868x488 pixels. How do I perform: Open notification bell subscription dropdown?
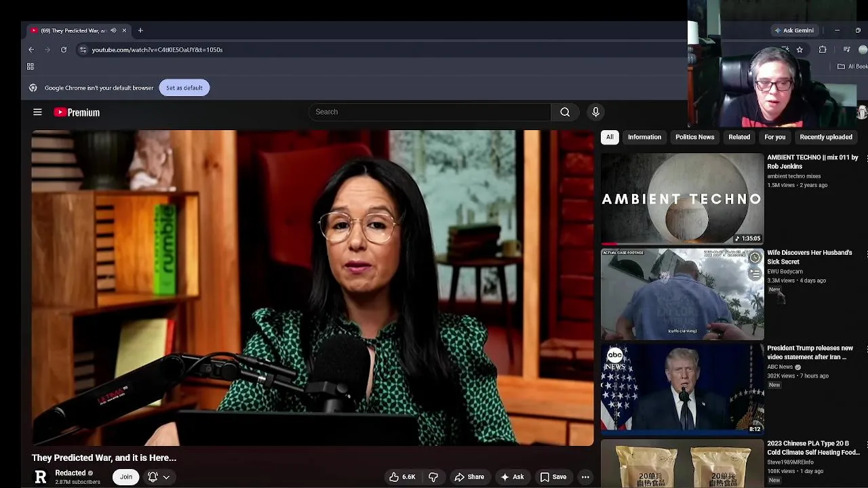point(159,477)
